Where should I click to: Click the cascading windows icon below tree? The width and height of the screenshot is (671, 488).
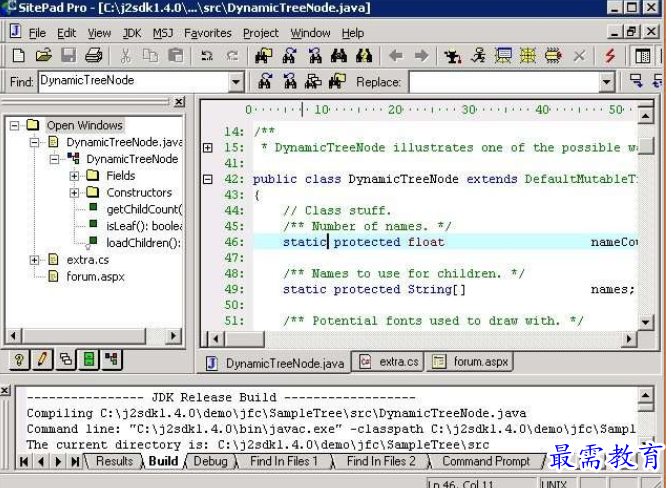click(65, 359)
